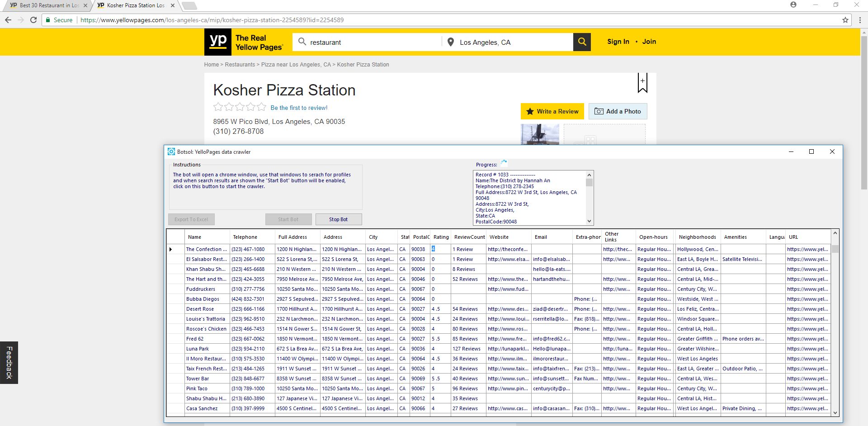Viewport: 868px width, 426px height.
Task: Reload the Yellow Pages page
Action: (x=33, y=20)
